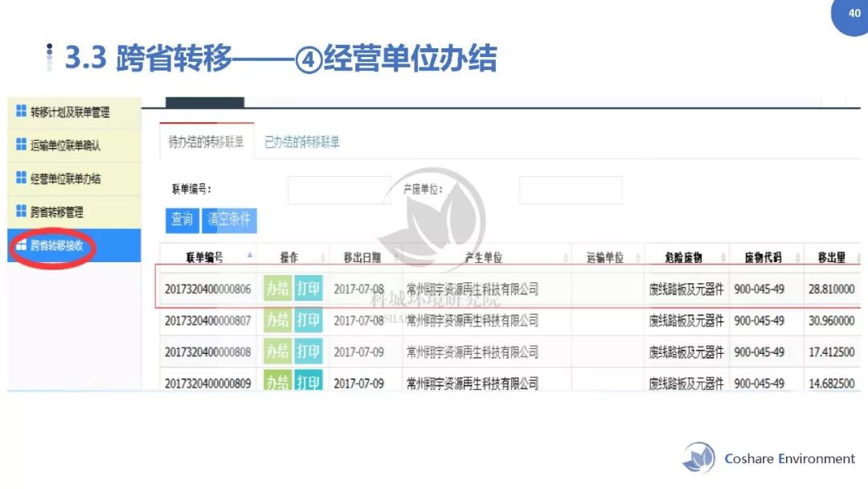Print record 2017320400000807 using 打印
The width and height of the screenshot is (868, 489).
308,320
